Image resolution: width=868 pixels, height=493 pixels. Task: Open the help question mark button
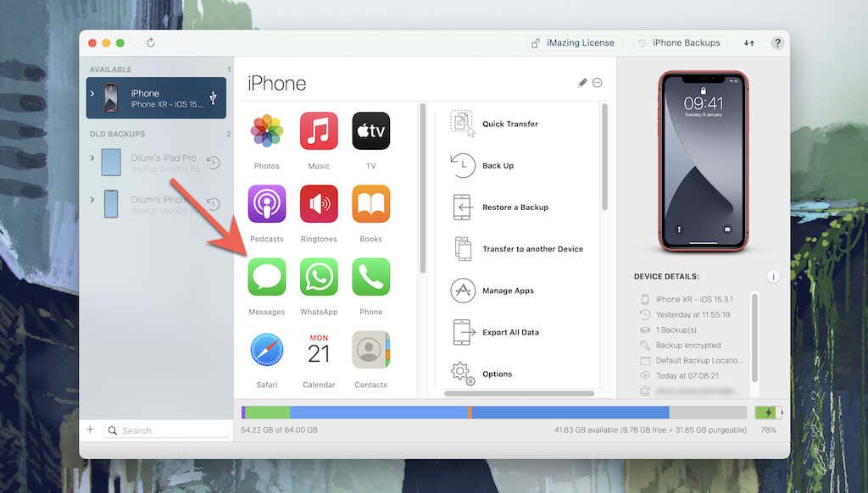[777, 42]
